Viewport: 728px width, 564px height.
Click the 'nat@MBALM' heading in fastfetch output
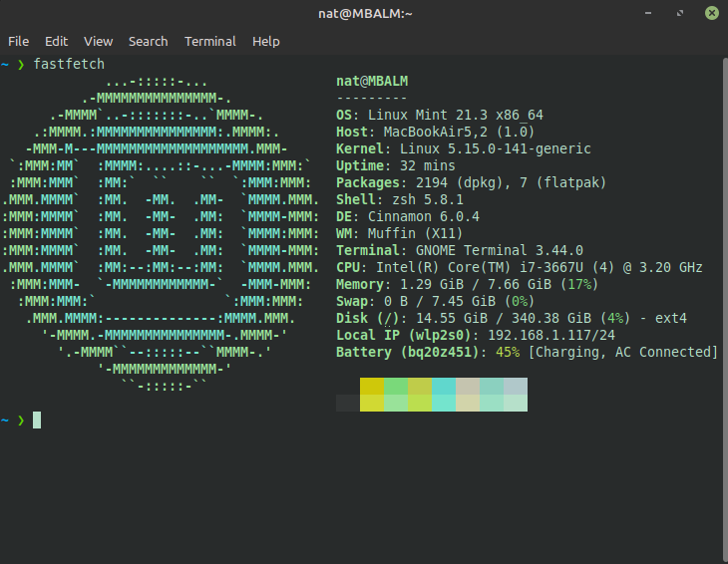tap(372, 81)
